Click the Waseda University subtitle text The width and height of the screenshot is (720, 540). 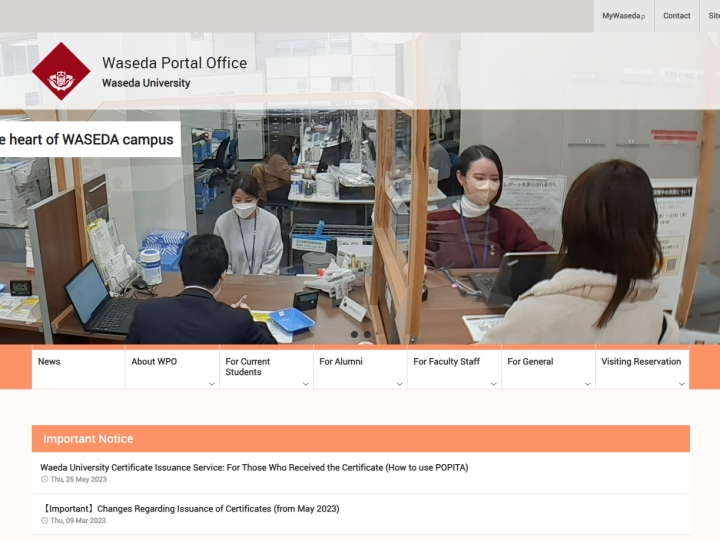(146, 83)
